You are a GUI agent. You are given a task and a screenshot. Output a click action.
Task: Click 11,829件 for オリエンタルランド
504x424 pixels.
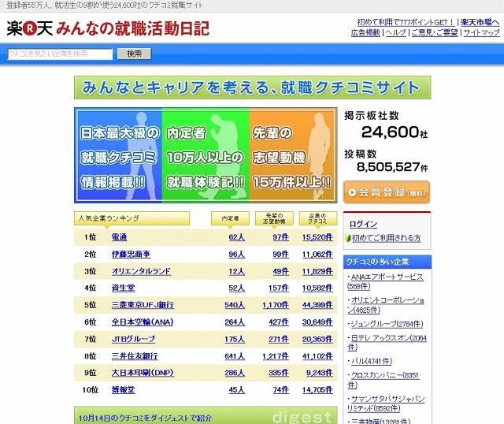[317, 271]
